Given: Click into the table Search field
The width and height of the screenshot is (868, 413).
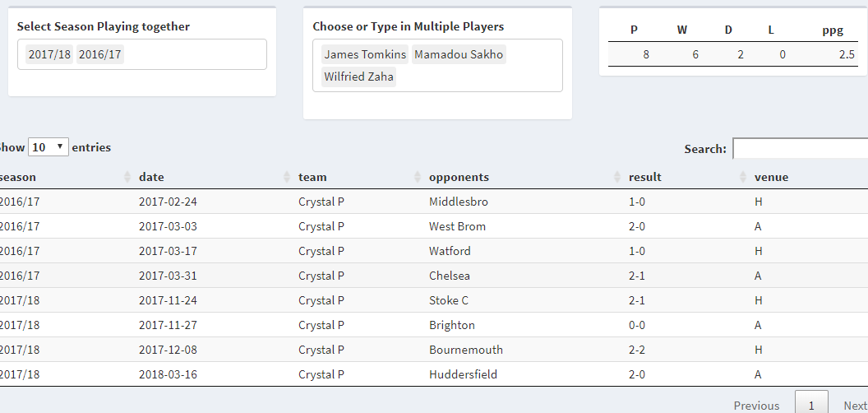Looking at the screenshot, I should point(800,149).
